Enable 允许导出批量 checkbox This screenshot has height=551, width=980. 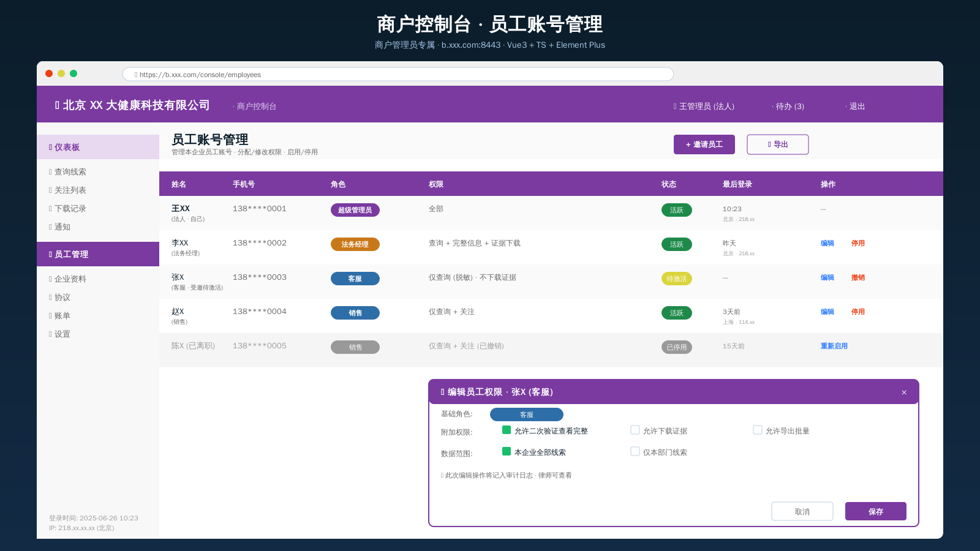[x=758, y=430]
